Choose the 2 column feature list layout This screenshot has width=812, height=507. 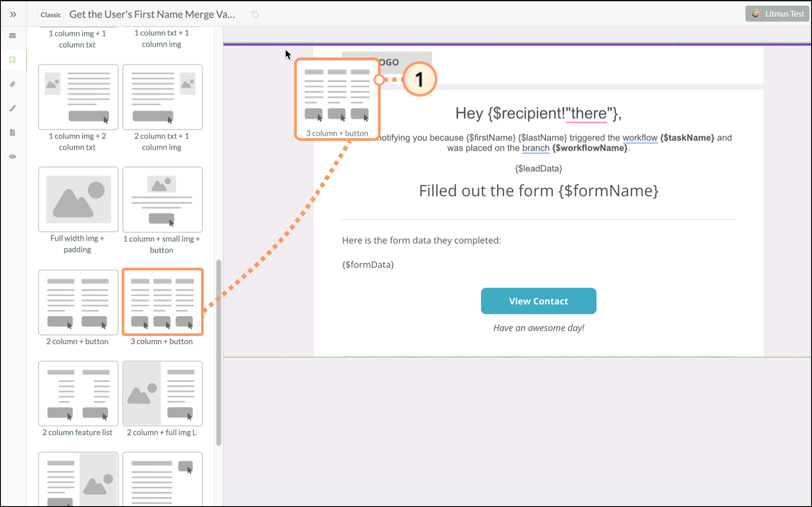pyautogui.click(x=78, y=393)
